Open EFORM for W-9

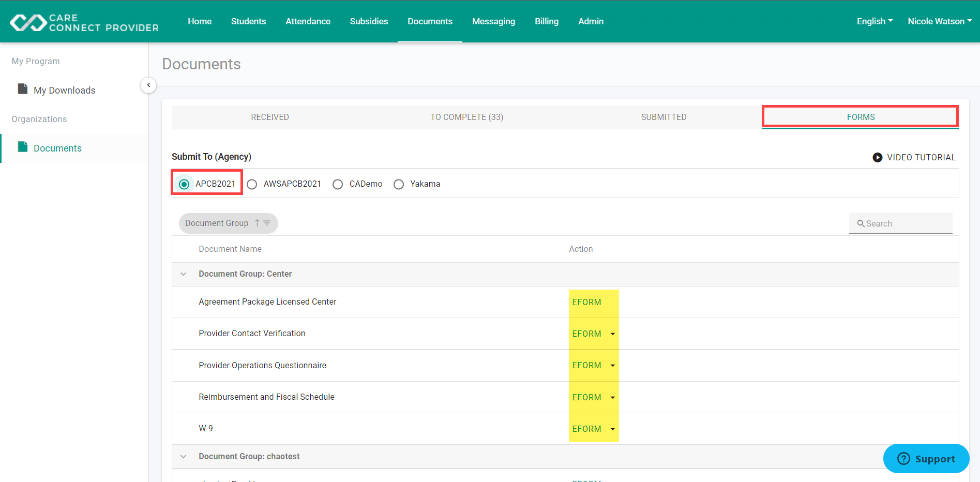(586, 429)
